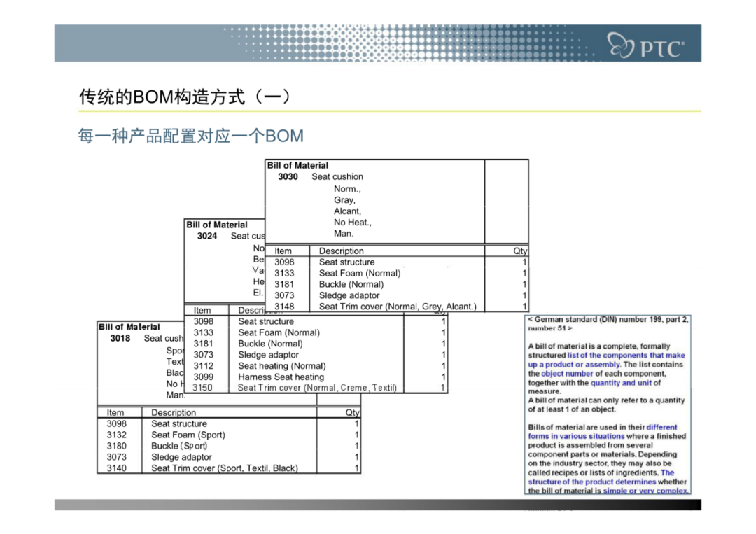Viewport: 756px width, 534px height.
Task: Click the 'Norm.,' attribute line
Action: 347,188
